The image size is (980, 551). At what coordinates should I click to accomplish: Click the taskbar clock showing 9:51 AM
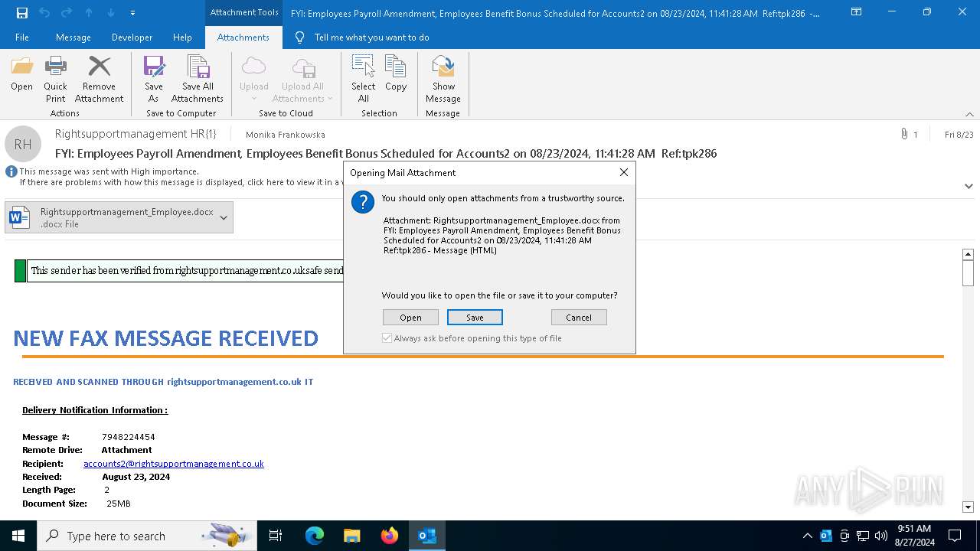(x=914, y=536)
